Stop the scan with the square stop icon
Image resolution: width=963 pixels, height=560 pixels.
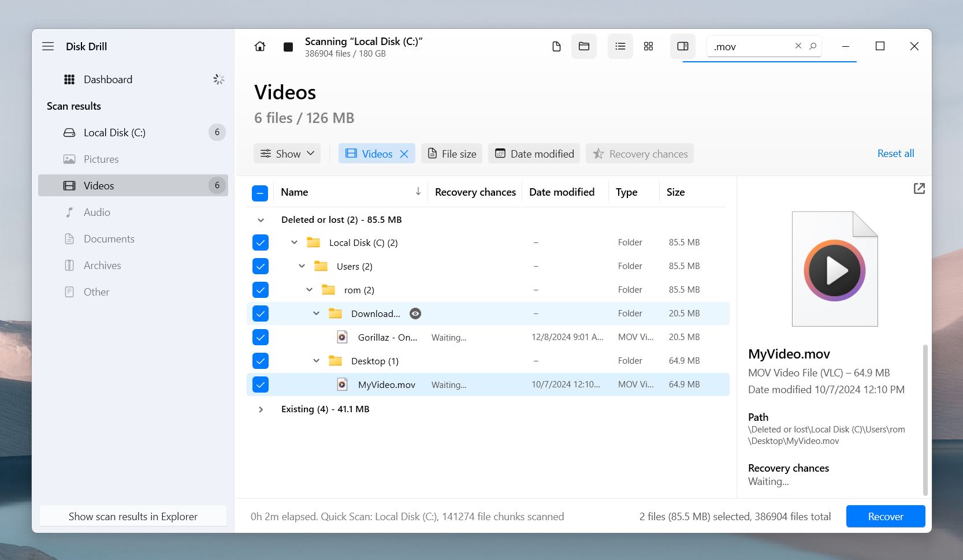coord(288,47)
